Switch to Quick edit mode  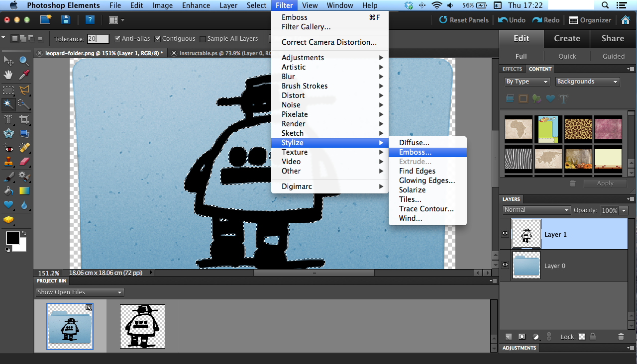click(567, 56)
